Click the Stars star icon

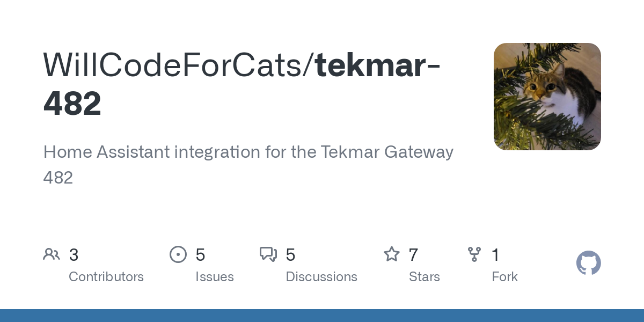392,254
